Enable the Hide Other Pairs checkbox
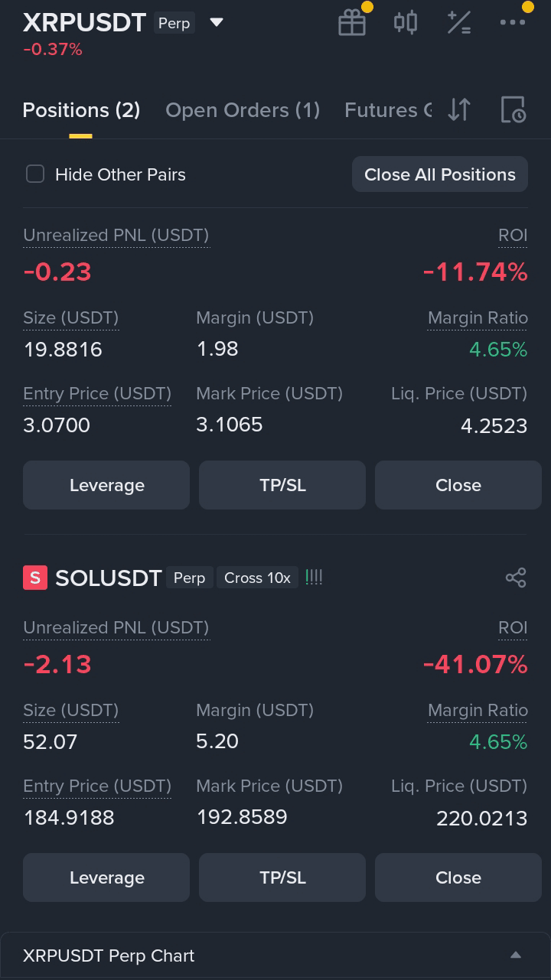 point(35,174)
